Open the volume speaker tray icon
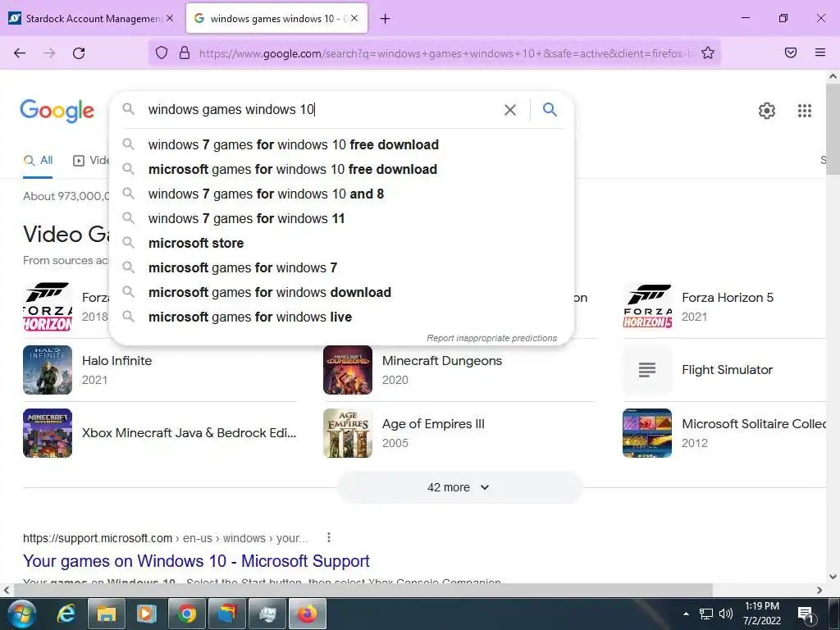Viewport: 840px width, 630px height. 725,614
